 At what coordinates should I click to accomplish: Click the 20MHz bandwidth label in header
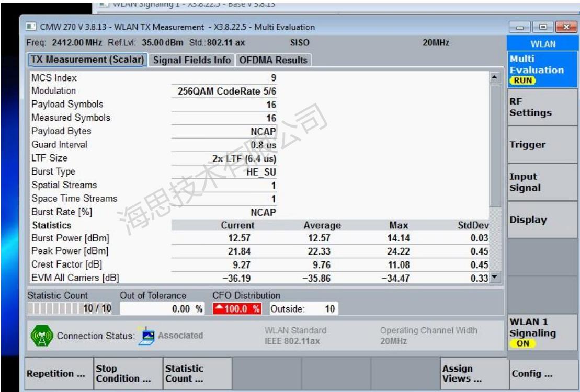436,42
